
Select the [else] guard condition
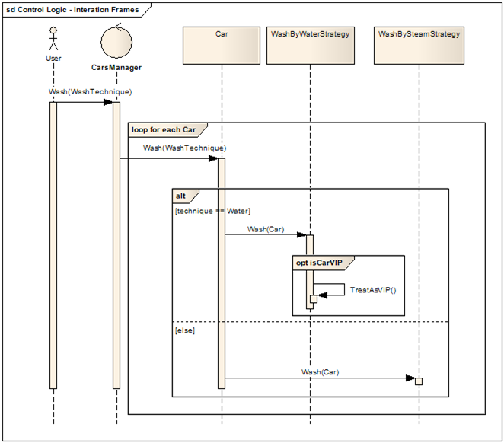[x=185, y=330]
